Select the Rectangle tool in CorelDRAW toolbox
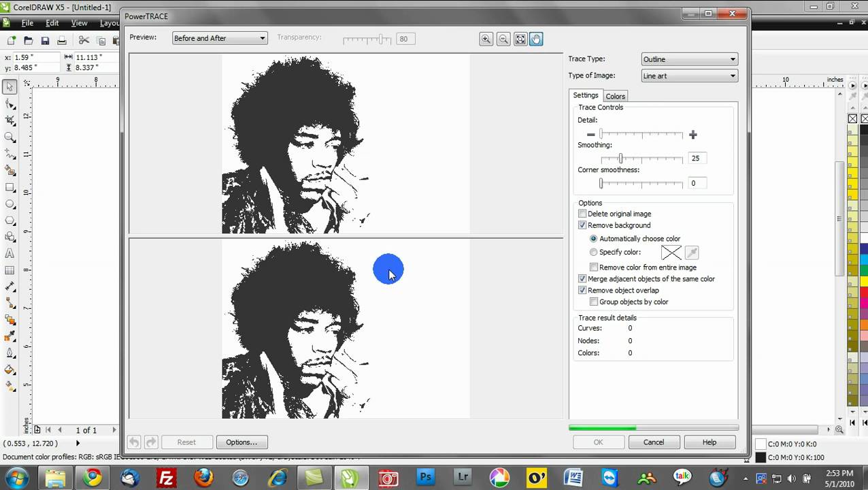This screenshot has width=868, height=490. coord(10,187)
